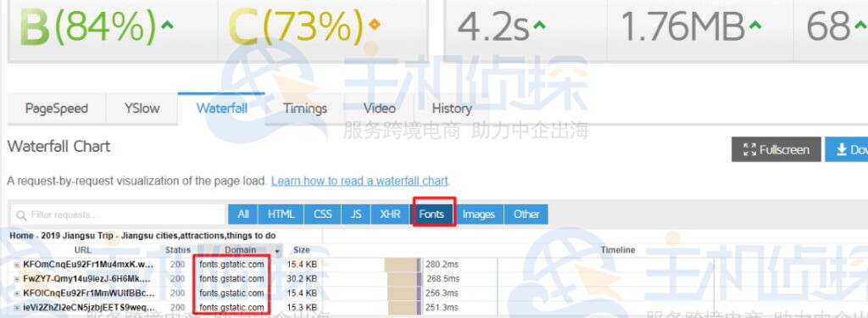Select the ieVi2ZhZI2eCN5jzbjEETS9weq... URL text
The height and width of the screenshot is (318, 868).
(88, 308)
